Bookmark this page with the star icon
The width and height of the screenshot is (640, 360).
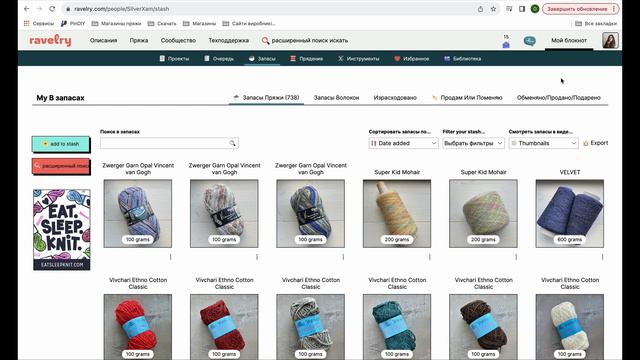coord(493,9)
